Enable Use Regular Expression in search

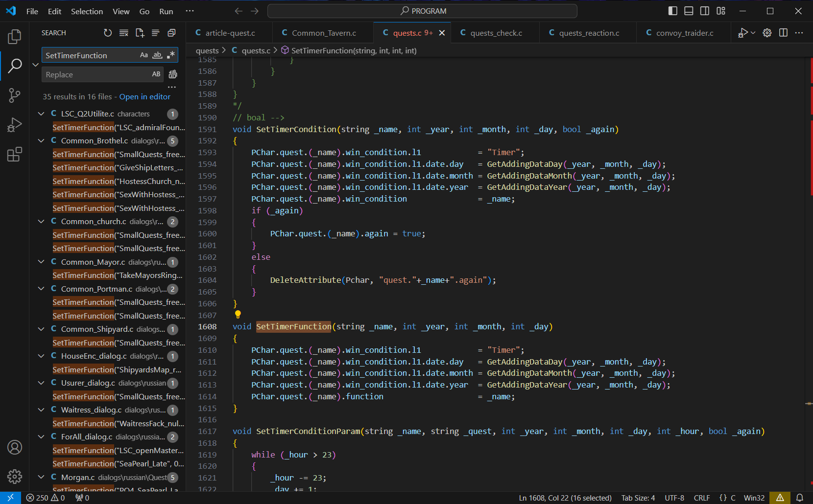pyautogui.click(x=170, y=55)
